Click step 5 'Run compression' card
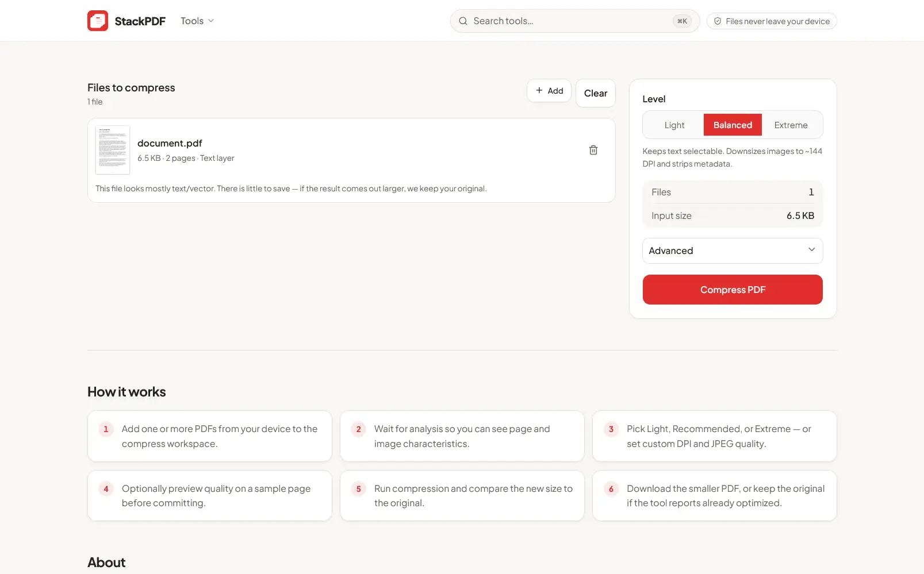 tap(462, 496)
